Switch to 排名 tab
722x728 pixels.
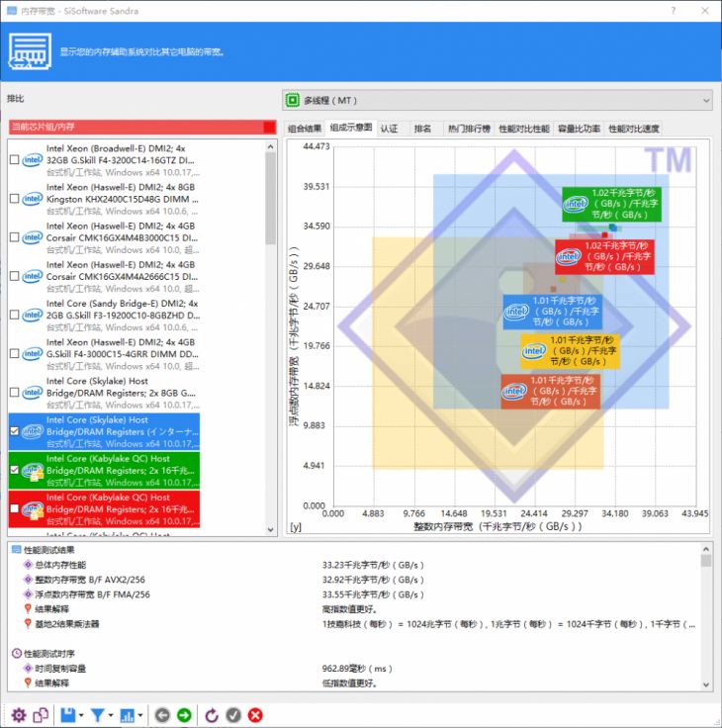[x=422, y=129]
